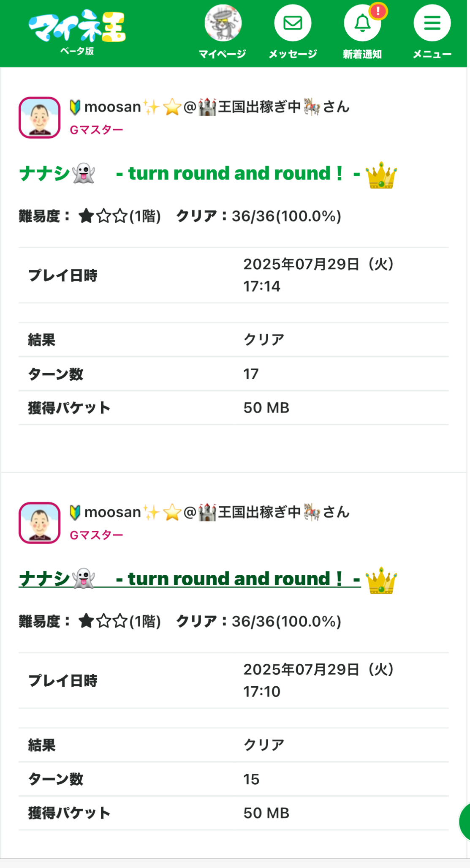
Task: Tap the メッセージ label text
Action: (293, 54)
